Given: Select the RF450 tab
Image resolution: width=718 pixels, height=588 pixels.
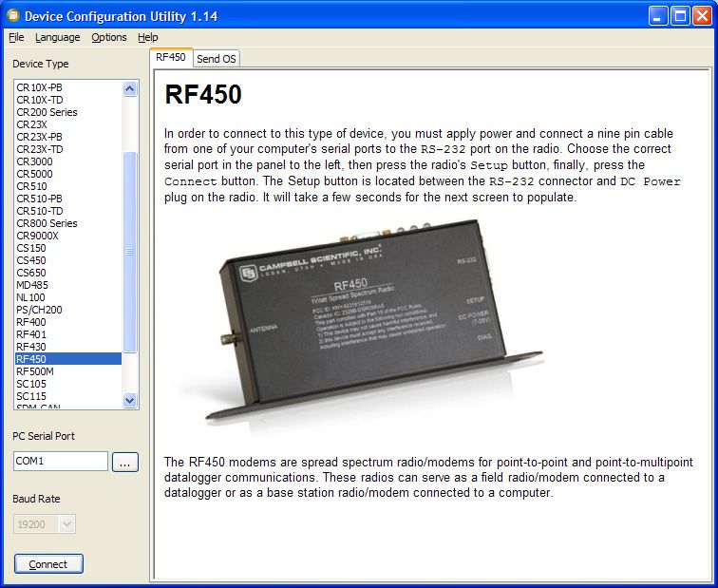Looking at the screenshot, I should click(x=171, y=57).
